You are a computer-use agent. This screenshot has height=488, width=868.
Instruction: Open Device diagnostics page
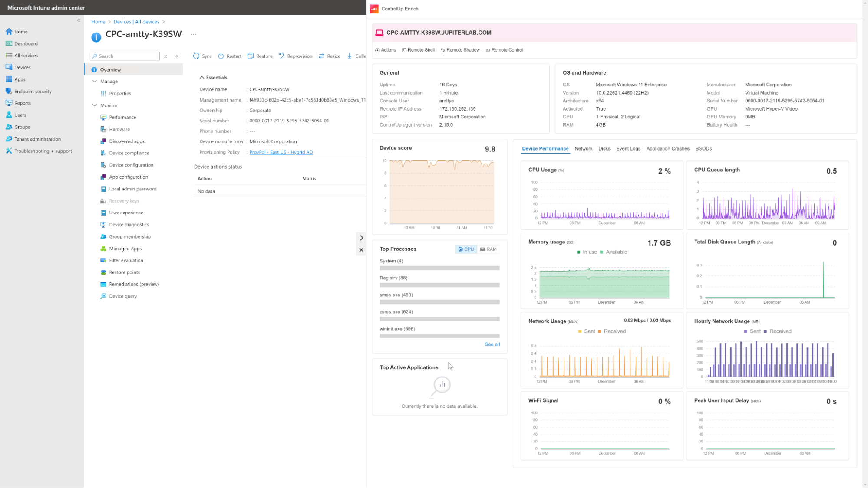click(129, 225)
